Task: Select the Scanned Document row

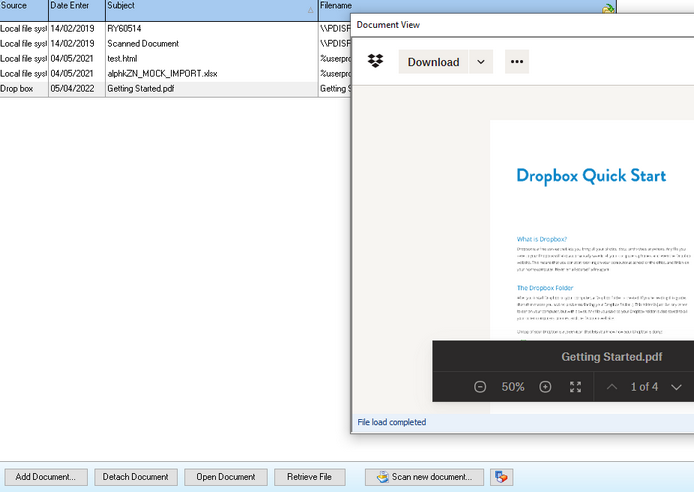Action: coord(175,44)
